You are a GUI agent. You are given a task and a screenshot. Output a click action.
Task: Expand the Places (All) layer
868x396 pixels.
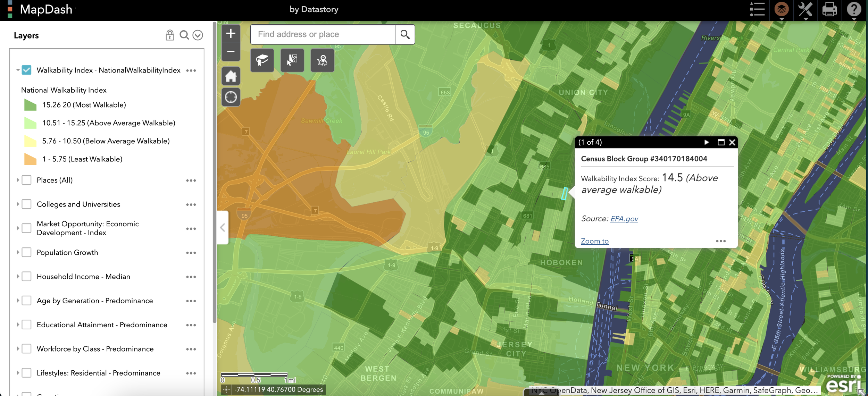pyautogui.click(x=18, y=180)
